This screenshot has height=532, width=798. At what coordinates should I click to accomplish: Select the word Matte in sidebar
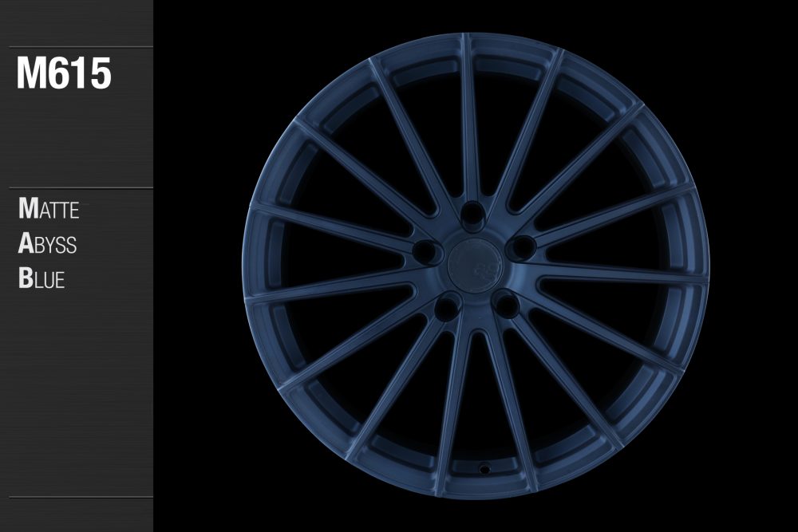tap(48, 210)
